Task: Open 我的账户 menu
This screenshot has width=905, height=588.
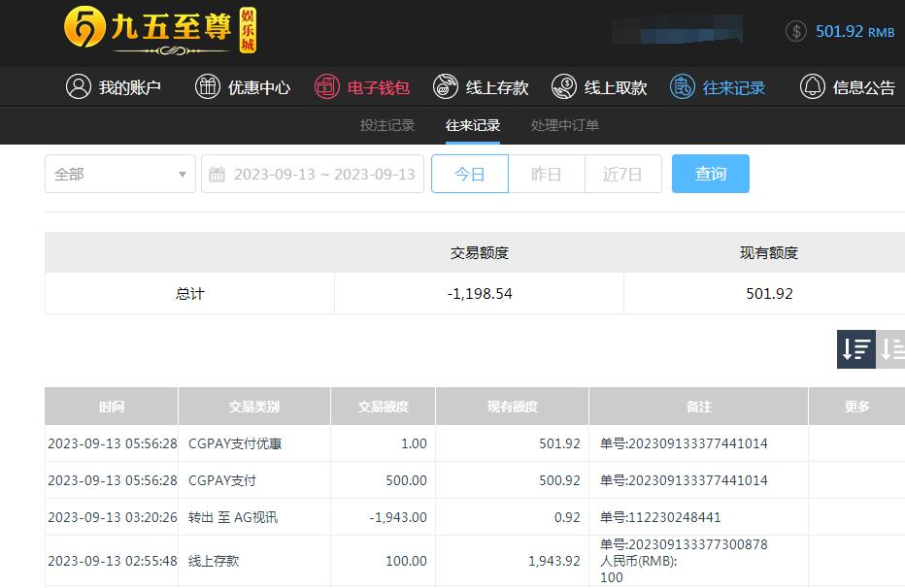Action: pyautogui.click(x=113, y=87)
